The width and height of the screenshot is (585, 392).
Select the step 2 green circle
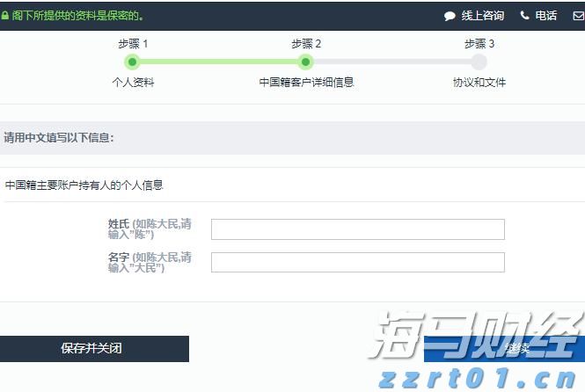click(306, 62)
